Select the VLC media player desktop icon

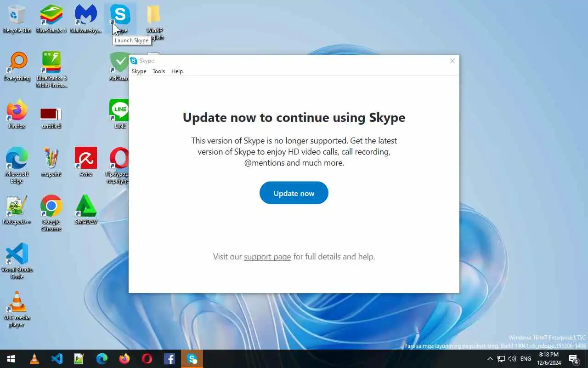tap(17, 309)
